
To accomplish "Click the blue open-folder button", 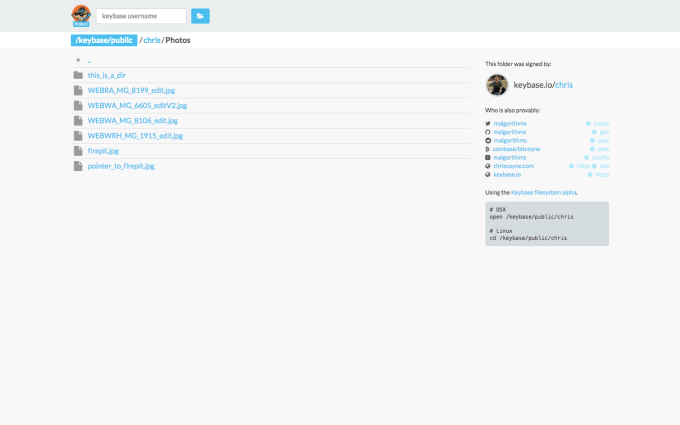I will (x=200, y=16).
